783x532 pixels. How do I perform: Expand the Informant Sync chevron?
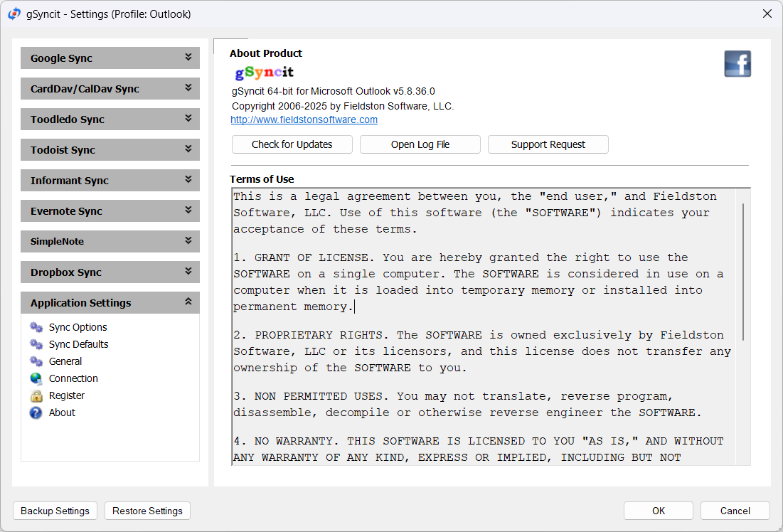(x=188, y=179)
